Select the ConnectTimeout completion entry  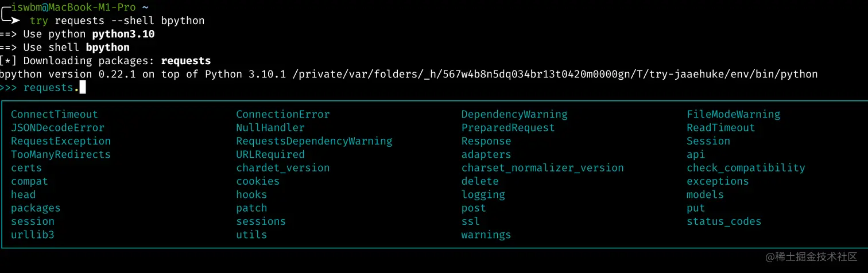tap(55, 115)
